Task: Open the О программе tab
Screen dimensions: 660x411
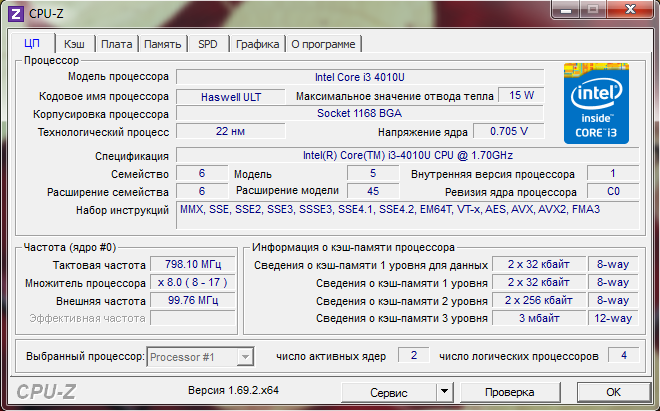Action: click(x=323, y=44)
